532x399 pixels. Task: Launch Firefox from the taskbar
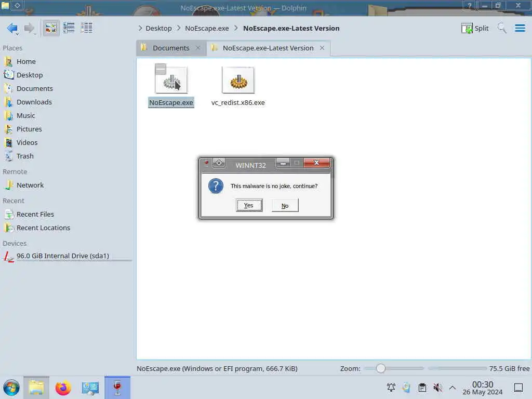[63, 388]
